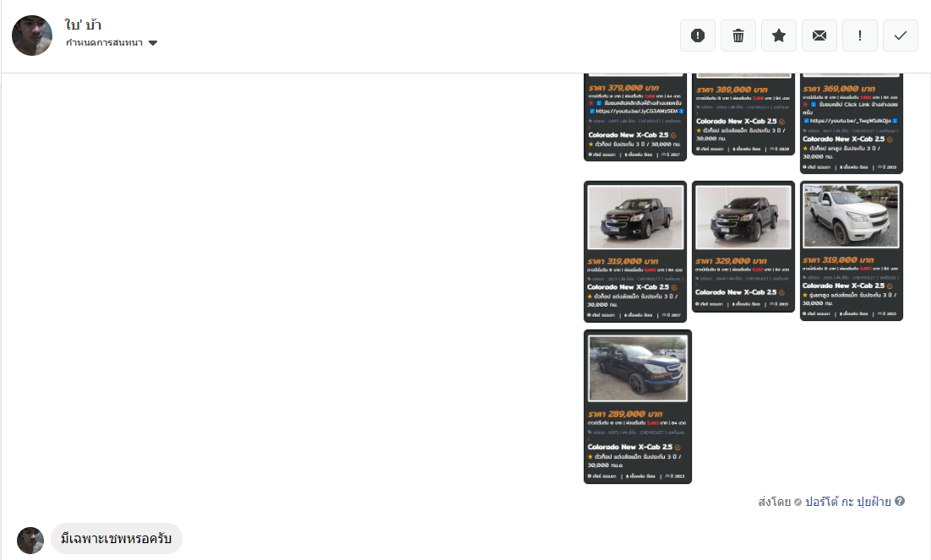Delete the conversation using the trash icon
931x560 pixels.
tap(738, 35)
